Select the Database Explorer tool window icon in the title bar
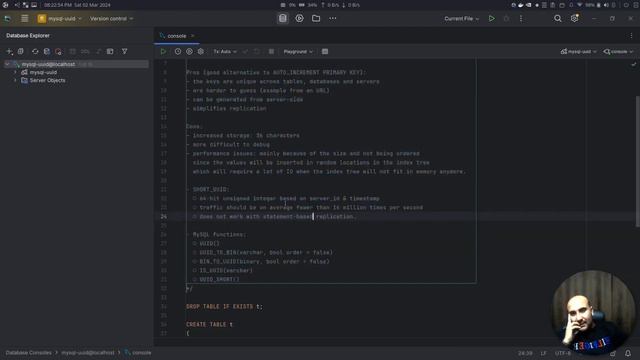Screen dimensions: 640x360 (x=282, y=18)
